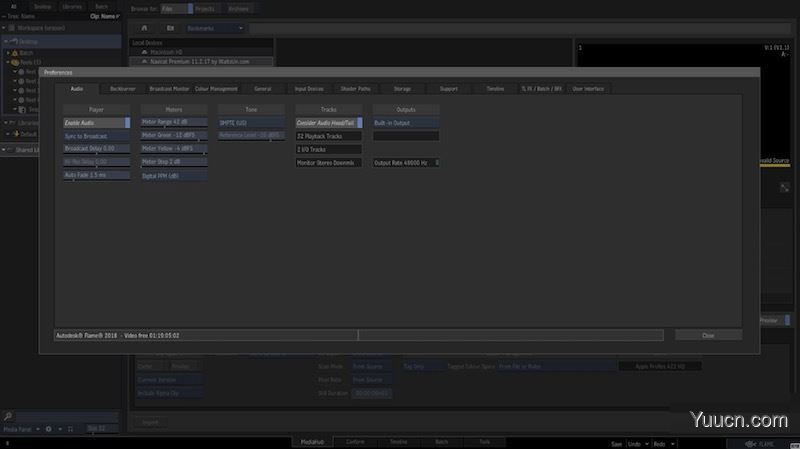Close the Preferences dialog

pos(708,335)
